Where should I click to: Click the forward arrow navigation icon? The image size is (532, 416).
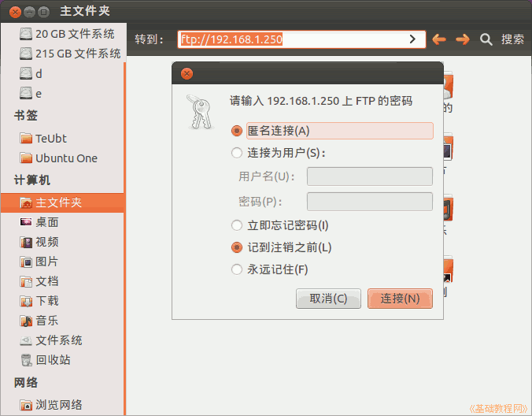click(463, 39)
